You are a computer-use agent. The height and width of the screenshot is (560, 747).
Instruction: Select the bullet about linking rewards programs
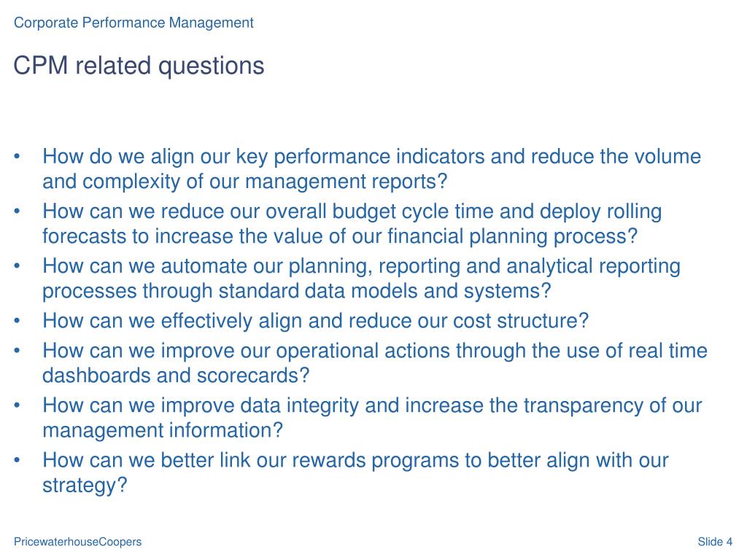tap(355, 472)
